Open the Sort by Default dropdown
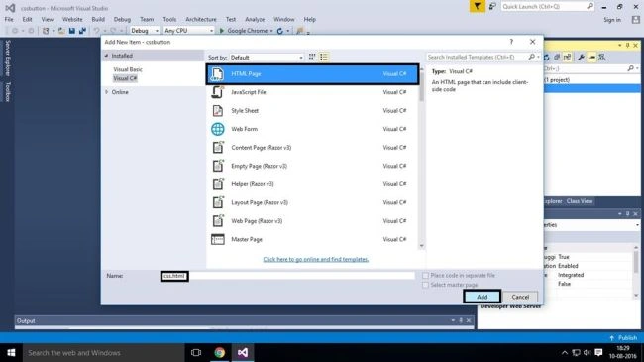Image resolution: width=644 pixels, height=362 pixels. tap(267, 58)
